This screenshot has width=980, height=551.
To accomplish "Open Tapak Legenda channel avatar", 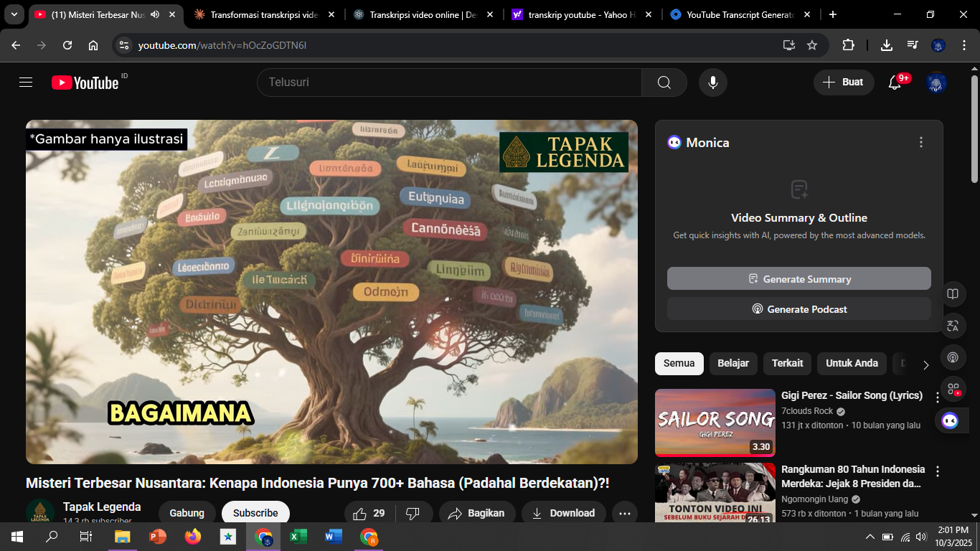I will pos(40,512).
